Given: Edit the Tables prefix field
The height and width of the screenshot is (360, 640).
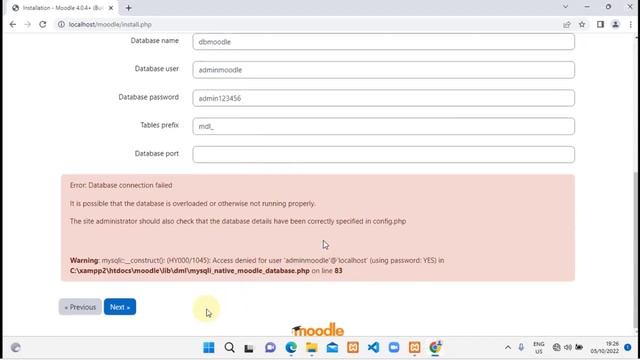Looking at the screenshot, I should click(384, 126).
